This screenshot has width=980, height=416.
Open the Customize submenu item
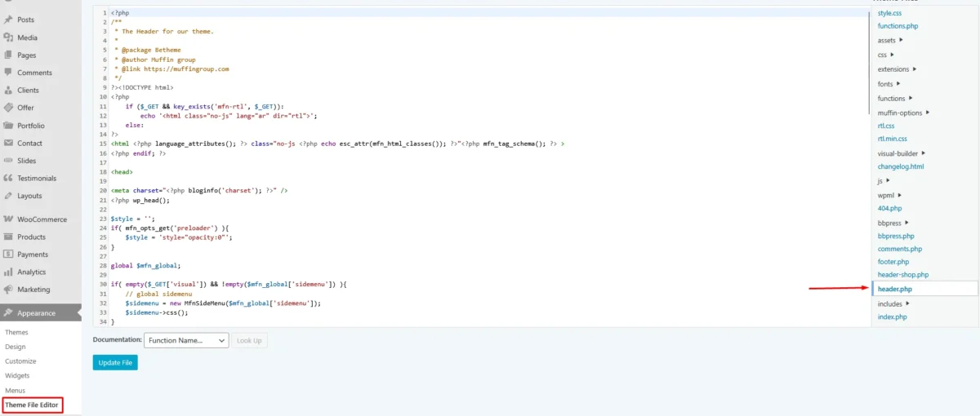pos(20,361)
